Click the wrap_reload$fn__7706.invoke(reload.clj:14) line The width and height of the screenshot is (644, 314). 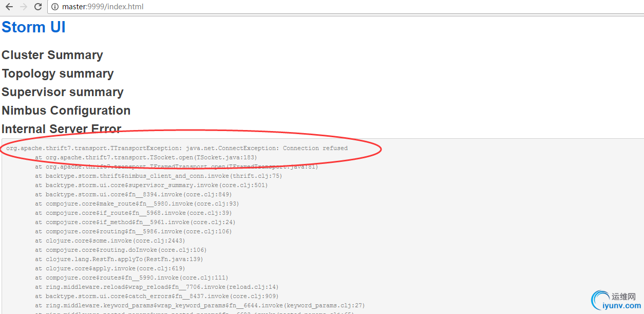tap(157, 287)
